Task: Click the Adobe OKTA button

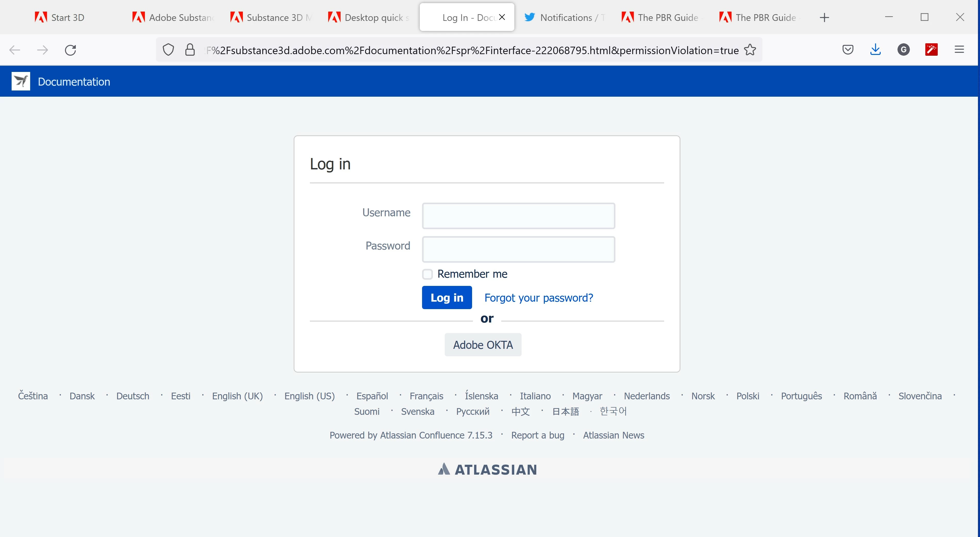Action: click(483, 345)
